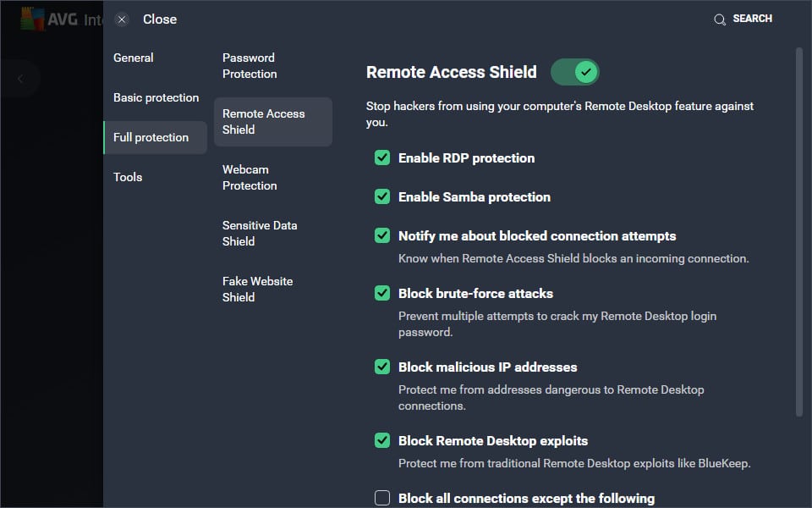Click the X close icon
812x508 pixels.
[122, 19]
